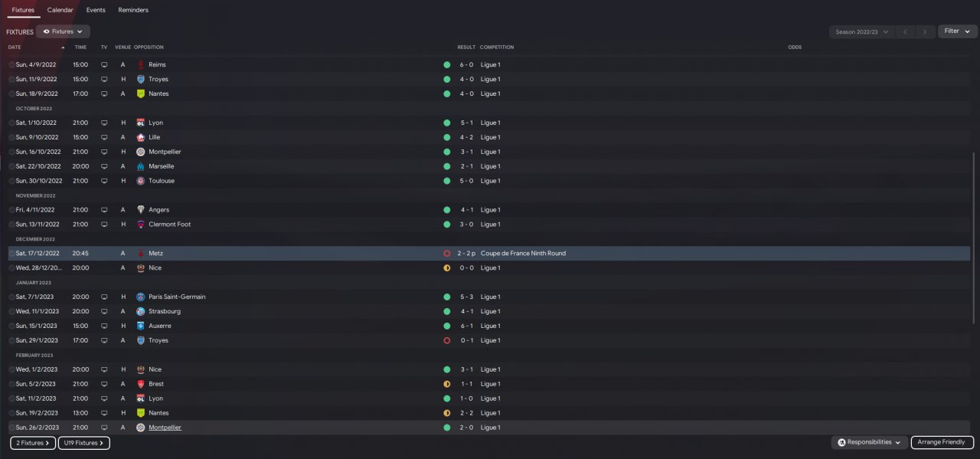Toggle the reminder circle beside Sat, 7/1/2023
The image size is (980, 459).
(11, 297)
